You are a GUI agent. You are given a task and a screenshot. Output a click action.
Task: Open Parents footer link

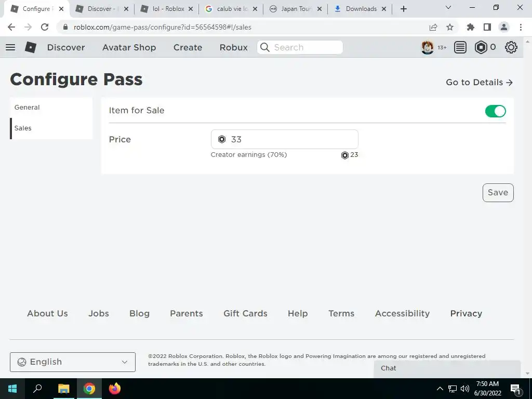click(x=187, y=313)
